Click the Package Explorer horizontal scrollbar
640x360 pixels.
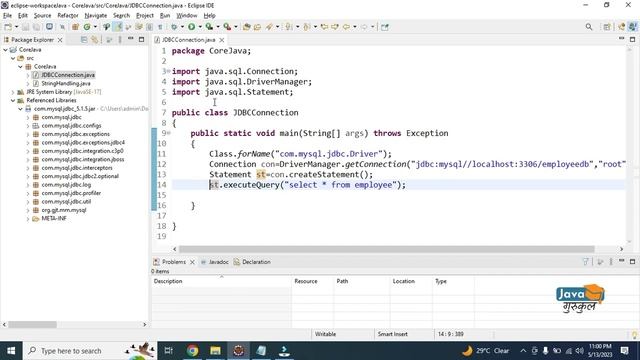click(32, 324)
